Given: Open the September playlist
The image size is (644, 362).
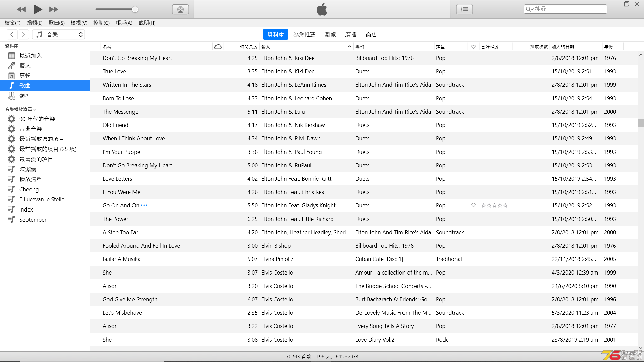Looking at the screenshot, I should point(45,220).
